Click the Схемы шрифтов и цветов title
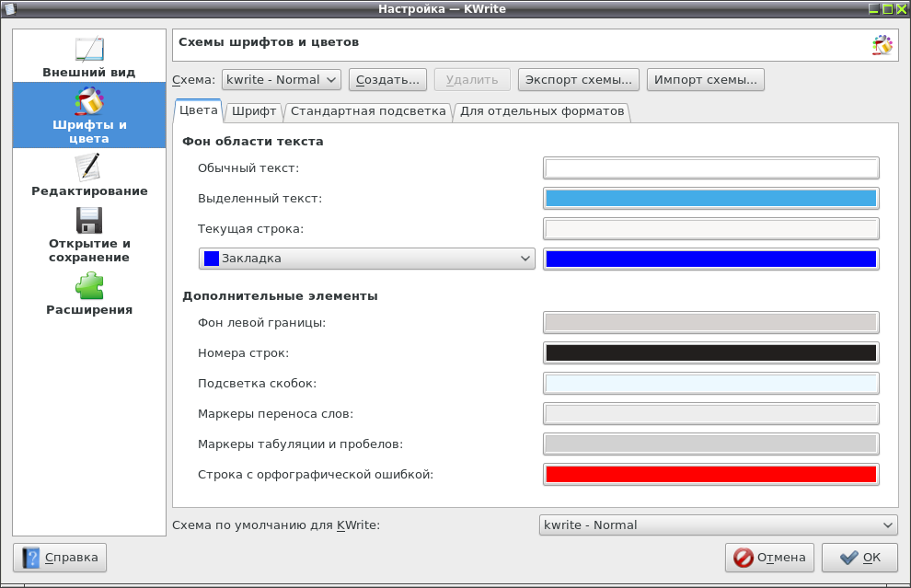 click(269, 42)
